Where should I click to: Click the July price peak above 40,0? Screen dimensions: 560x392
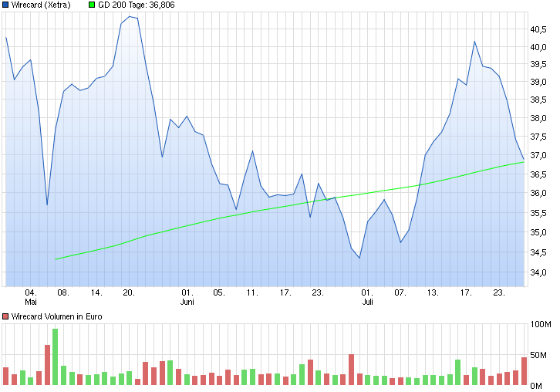474,42
